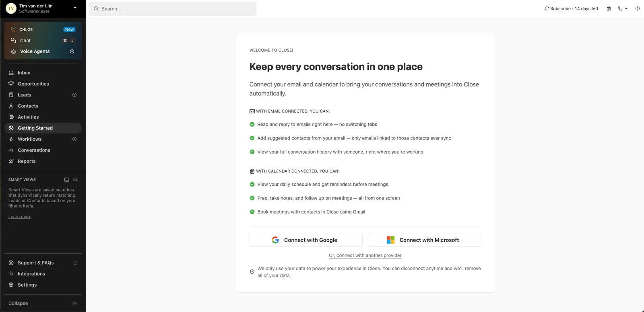
Task: Focus the Search field in the top bar
Action: click(173, 9)
